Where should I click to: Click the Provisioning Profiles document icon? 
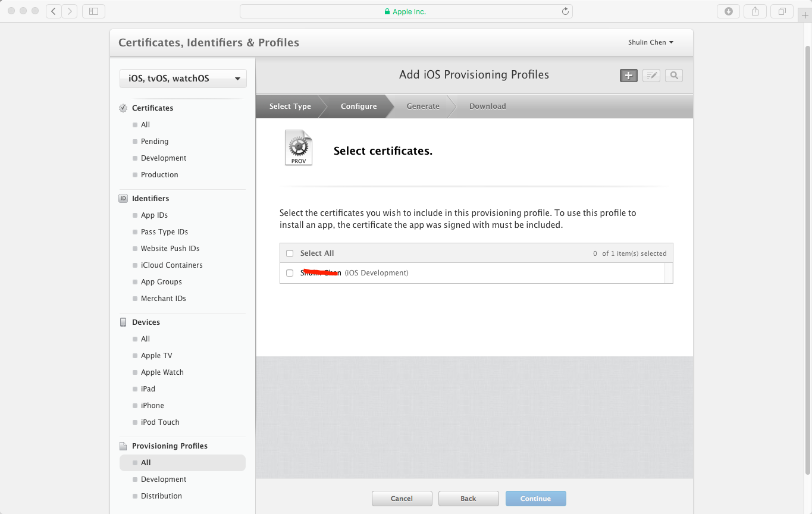[x=123, y=446]
